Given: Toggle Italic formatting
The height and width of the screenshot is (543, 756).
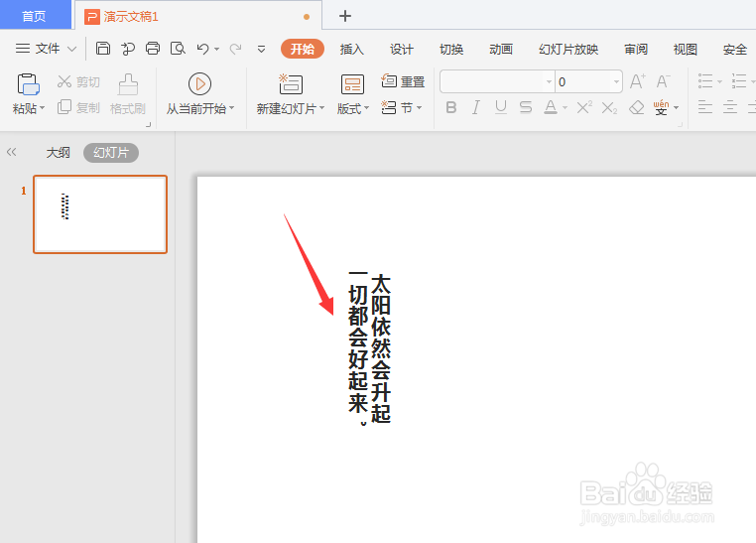Looking at the screenshot, I should (x=476, y=107).
